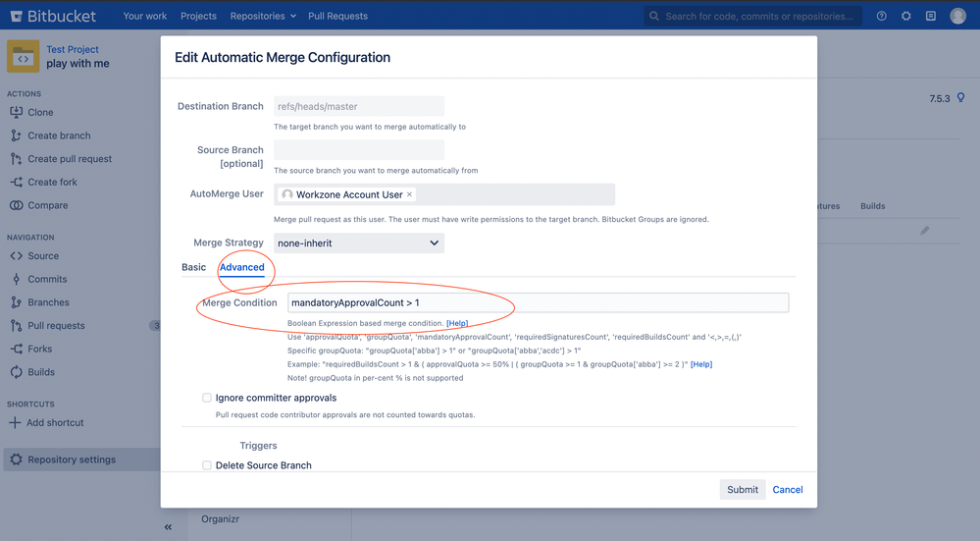980x541 pixels.
Task: Click the Create branch icon
Action: [x=17, y=135]
